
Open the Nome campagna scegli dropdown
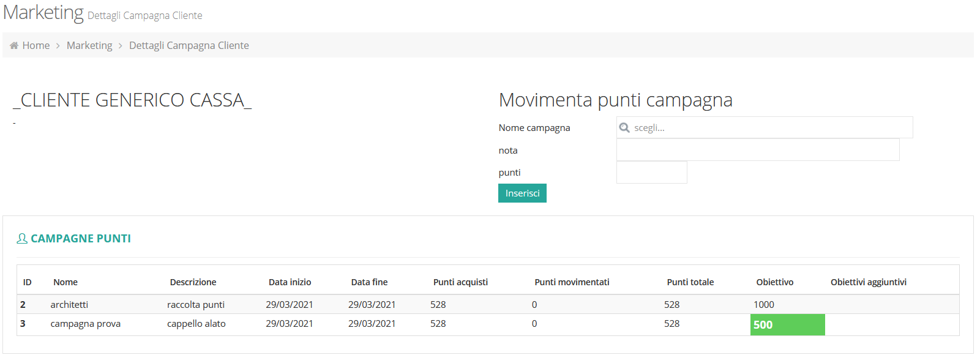click(x=765, y=127)
